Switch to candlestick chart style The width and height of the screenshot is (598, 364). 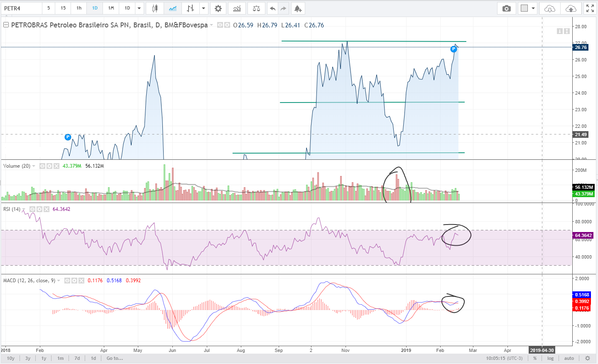tap(155, 8)
